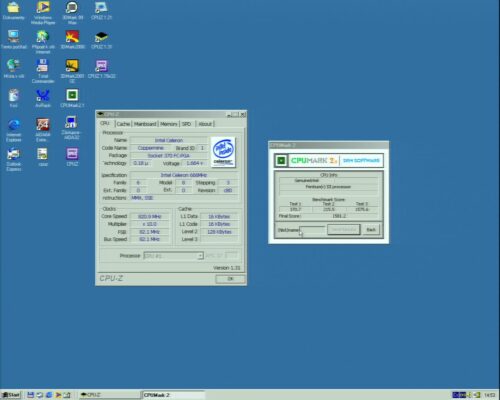Click the Multiplier value in Clocks
This screenshot has height=400, width=500.
tap(149, 224)
